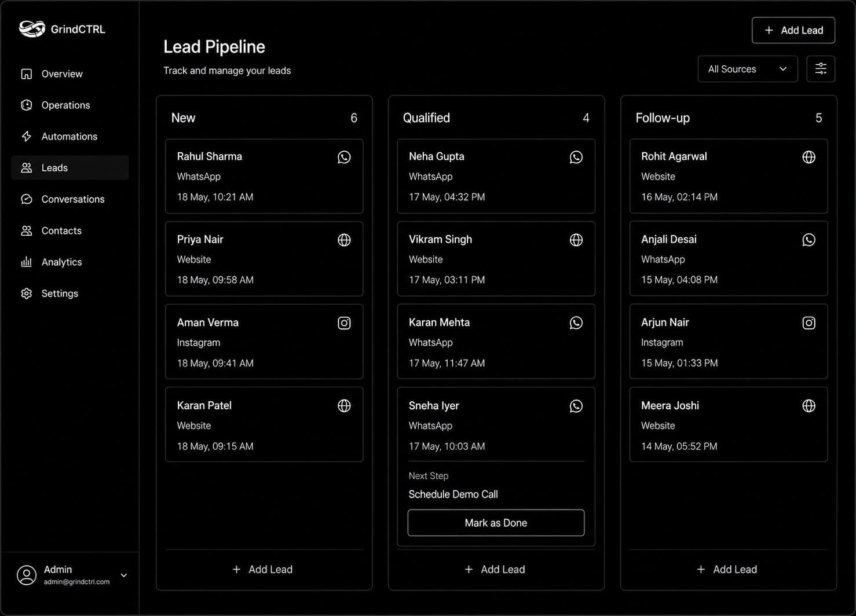
Task: Click the Follow-up column header title
Action: point(663,118)
